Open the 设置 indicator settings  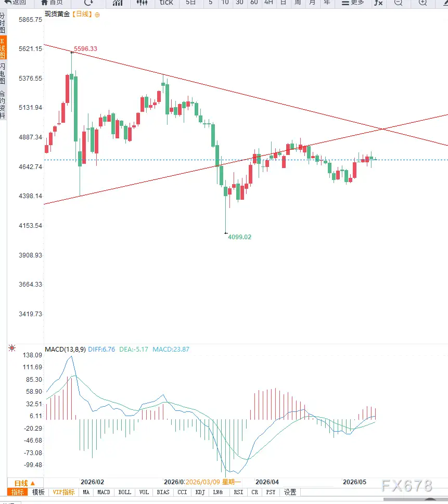290,492
